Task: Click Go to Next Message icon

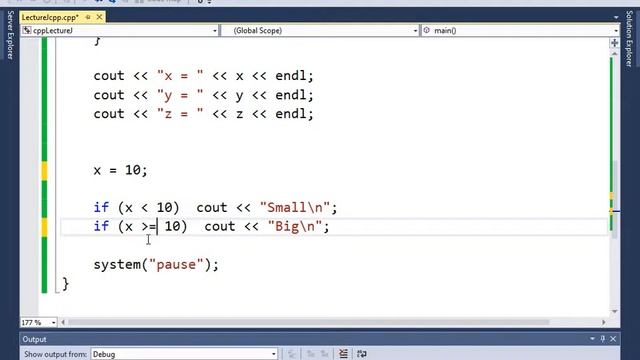Action: point(324,354)
